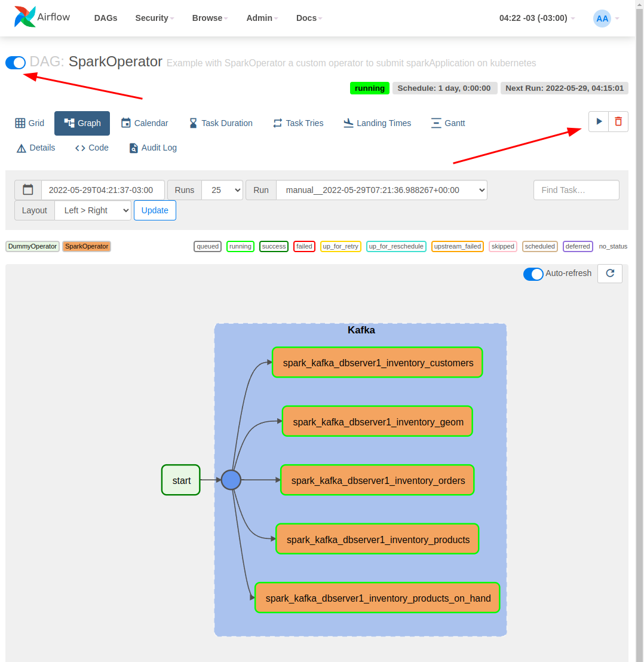The image size is (644, 662).
Task: Click the Next Run date badge
Action: tap(564, 88)
